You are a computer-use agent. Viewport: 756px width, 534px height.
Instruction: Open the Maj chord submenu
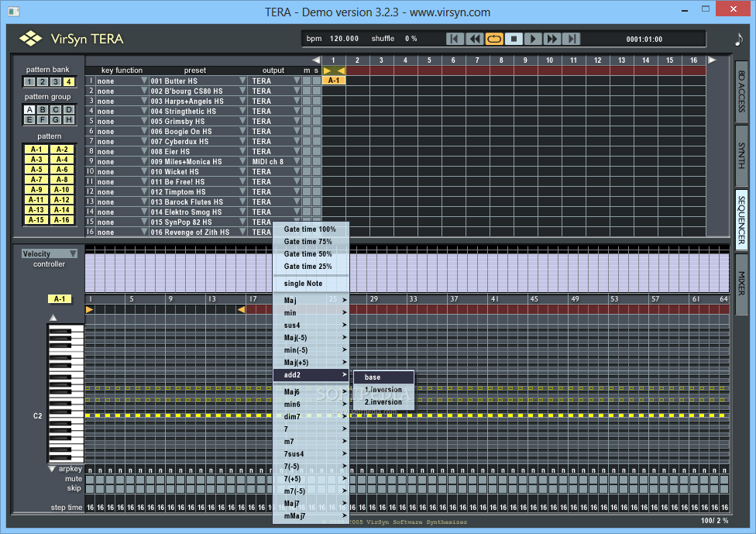tap(311, 300)
